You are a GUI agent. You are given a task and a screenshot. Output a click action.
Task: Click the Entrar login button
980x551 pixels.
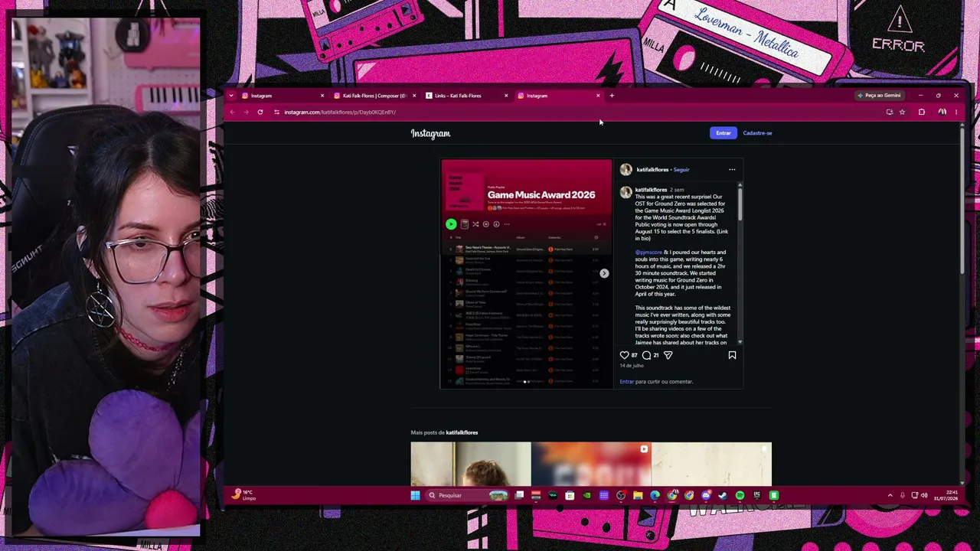[x=724, y=133]
